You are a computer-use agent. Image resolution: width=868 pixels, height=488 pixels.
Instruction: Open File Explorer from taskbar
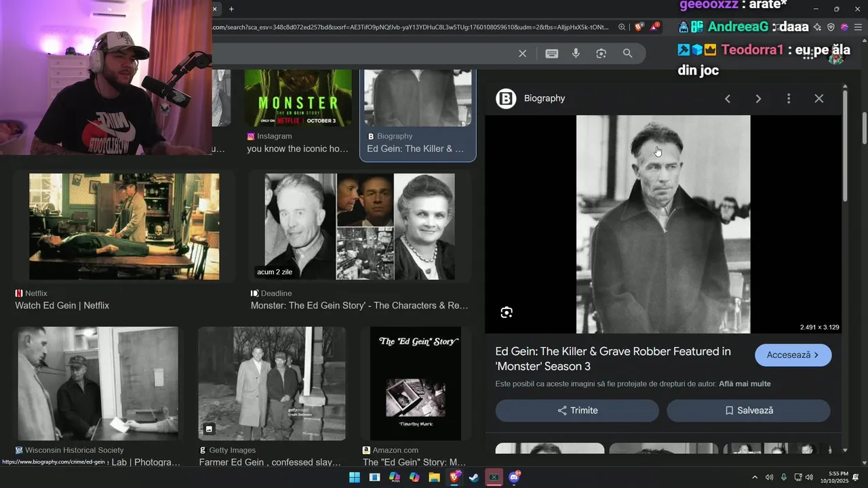coord(435,477)
